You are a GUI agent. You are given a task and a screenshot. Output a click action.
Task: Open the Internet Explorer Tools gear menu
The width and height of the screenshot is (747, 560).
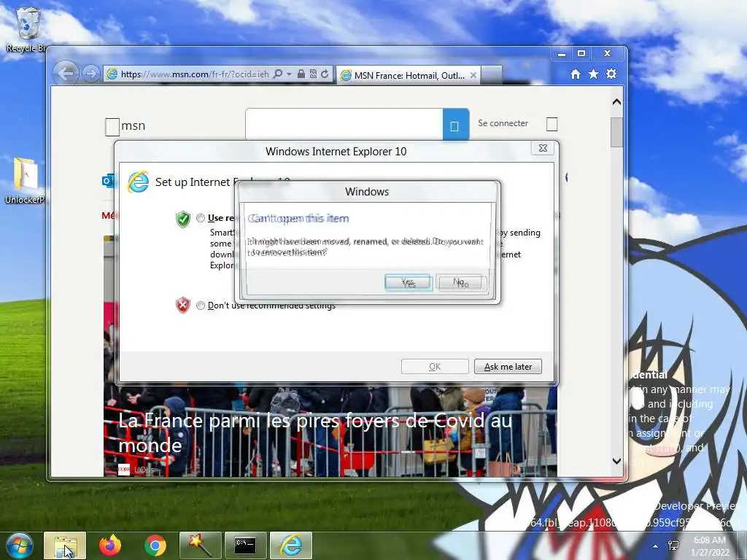click(611, 74)
